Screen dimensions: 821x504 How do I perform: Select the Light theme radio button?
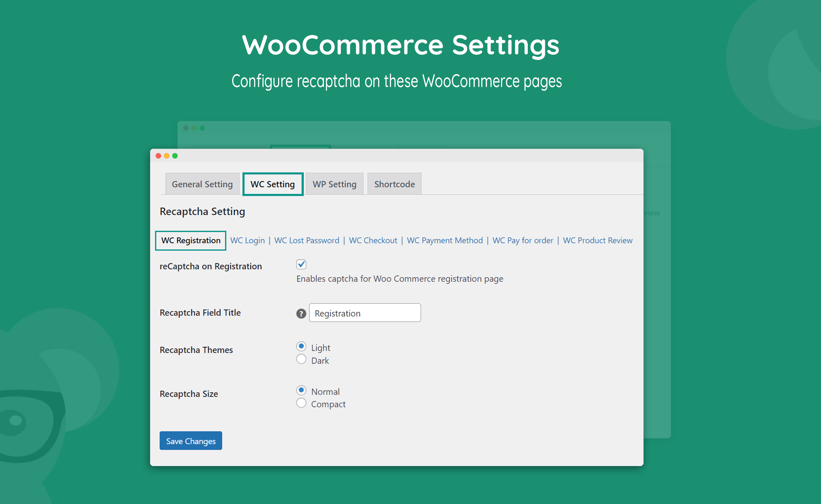click(301, 346)
